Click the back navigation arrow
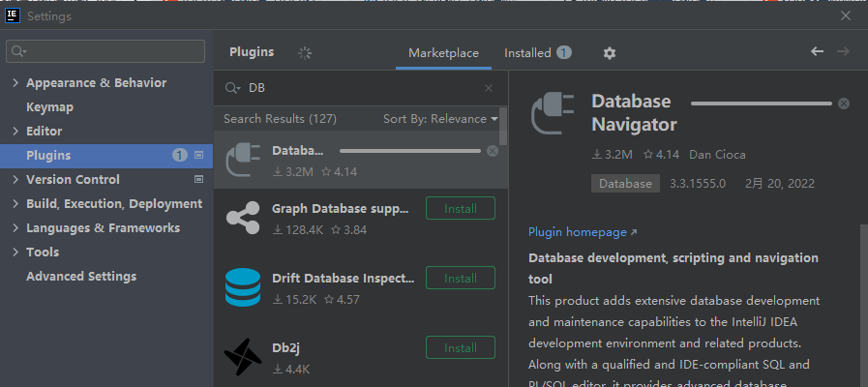 818,52
